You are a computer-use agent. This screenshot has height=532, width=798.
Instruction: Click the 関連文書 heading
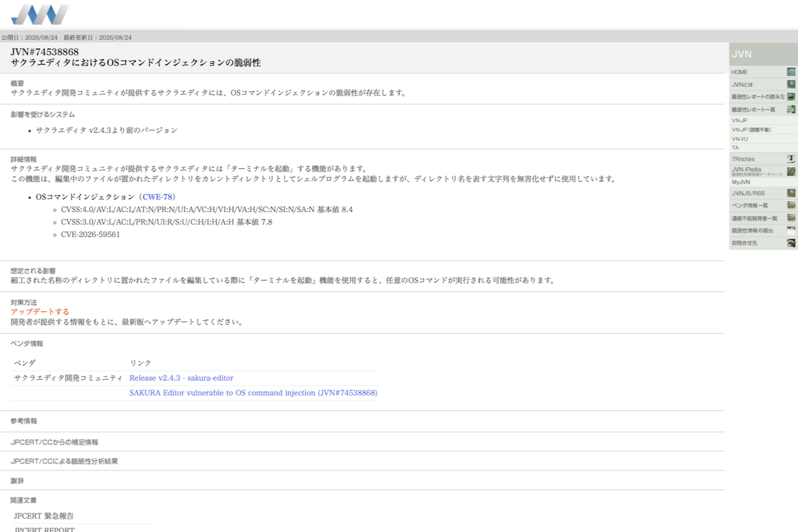click(x=24, y=500)
